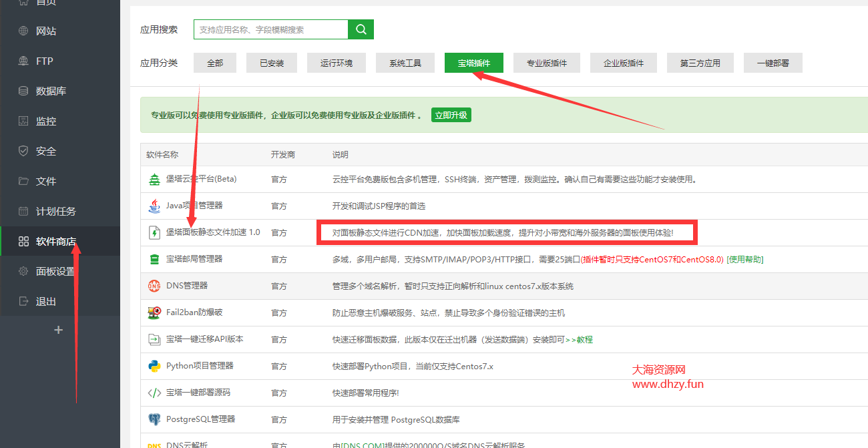Switch to the 专业版插件 category tab
This screenshot has width=868, height=448.
[x=546, y=63]
